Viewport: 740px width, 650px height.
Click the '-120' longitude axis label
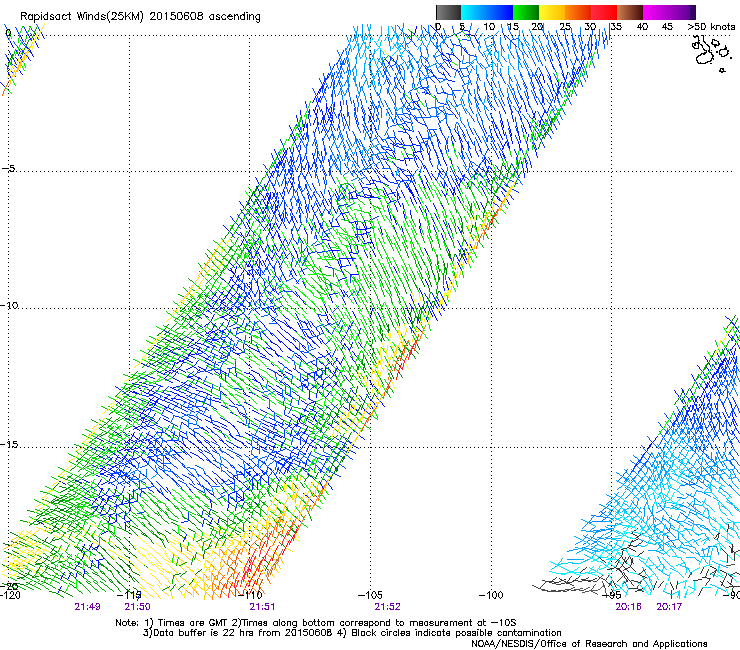[x=10, y=595]
